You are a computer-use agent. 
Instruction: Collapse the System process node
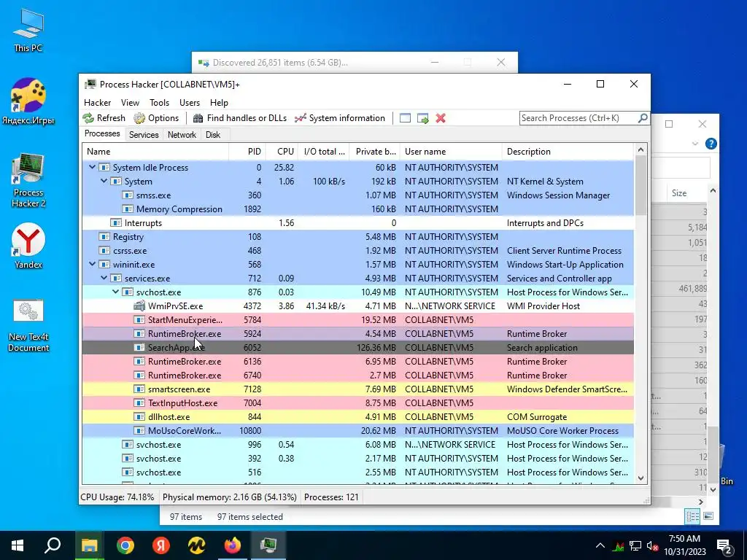click(104, 181)
